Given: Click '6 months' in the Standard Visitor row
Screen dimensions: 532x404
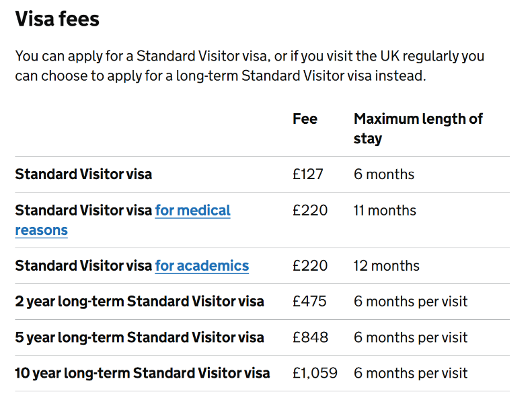Looking at the screenshot, I should point(384,174).
